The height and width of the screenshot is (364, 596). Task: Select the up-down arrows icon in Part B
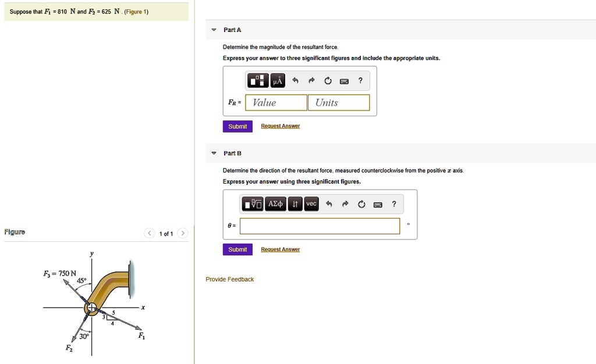295,204
